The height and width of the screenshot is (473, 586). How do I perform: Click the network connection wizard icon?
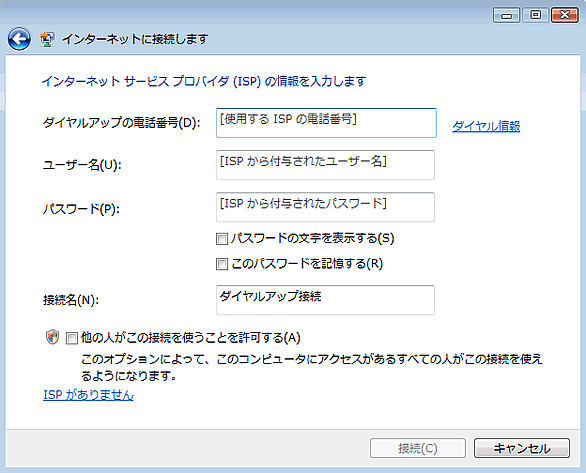click(x=47, y=39)
